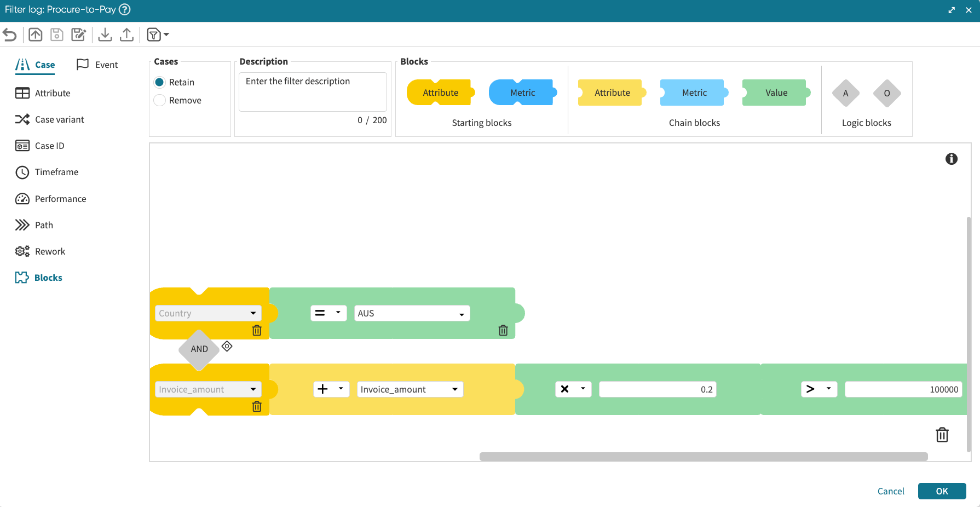Select the Remove radio button
980x507 pixels.
tap(160, 100)
